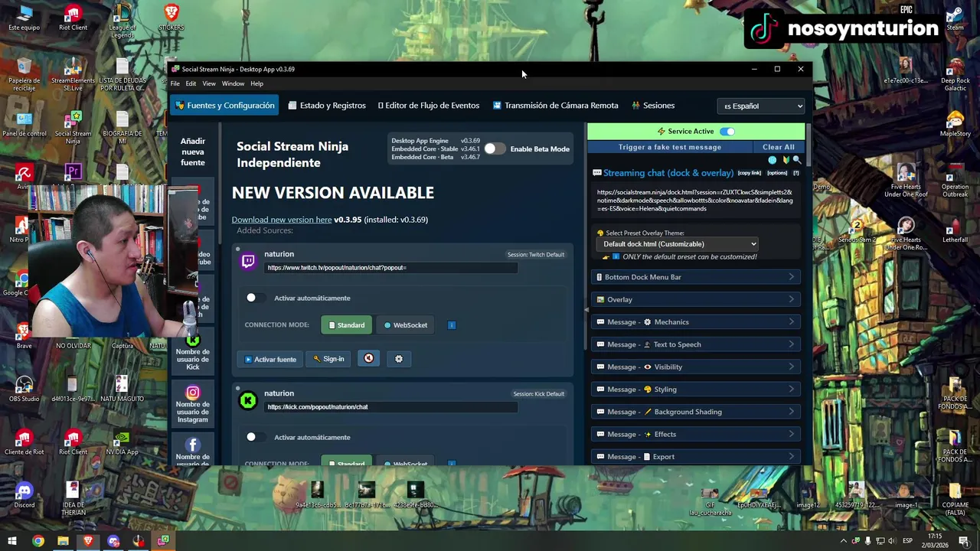This screenshot has width=980, height=551.
Task: Open Select Preset Overlay Theme dropdown
Action: [677, 244]
